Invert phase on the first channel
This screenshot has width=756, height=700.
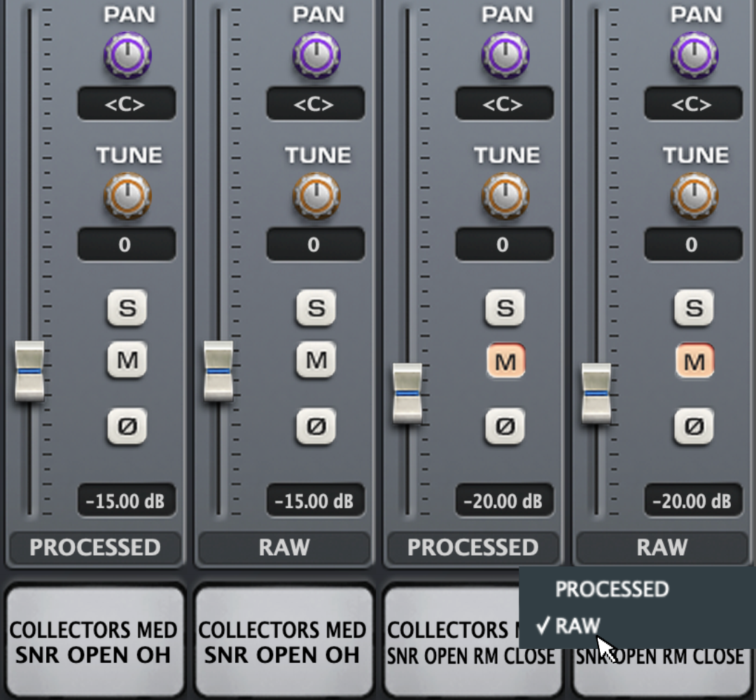tap(127, 426)
